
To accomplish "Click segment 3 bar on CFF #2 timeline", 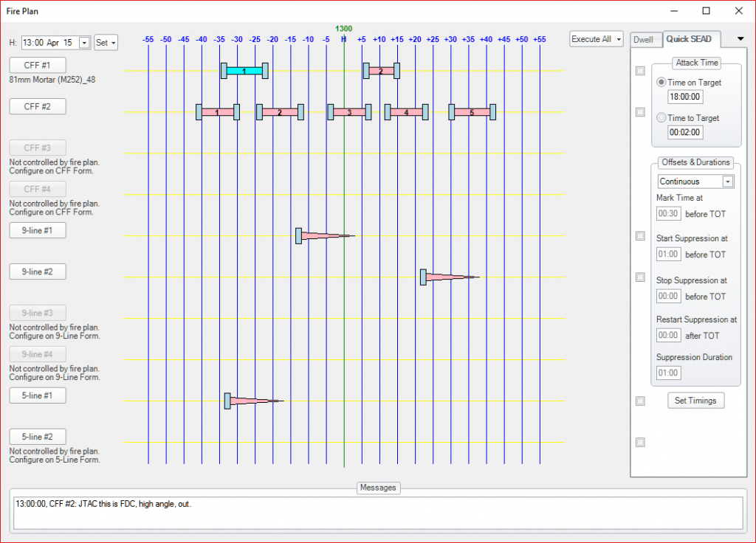I will coord(349,112).
